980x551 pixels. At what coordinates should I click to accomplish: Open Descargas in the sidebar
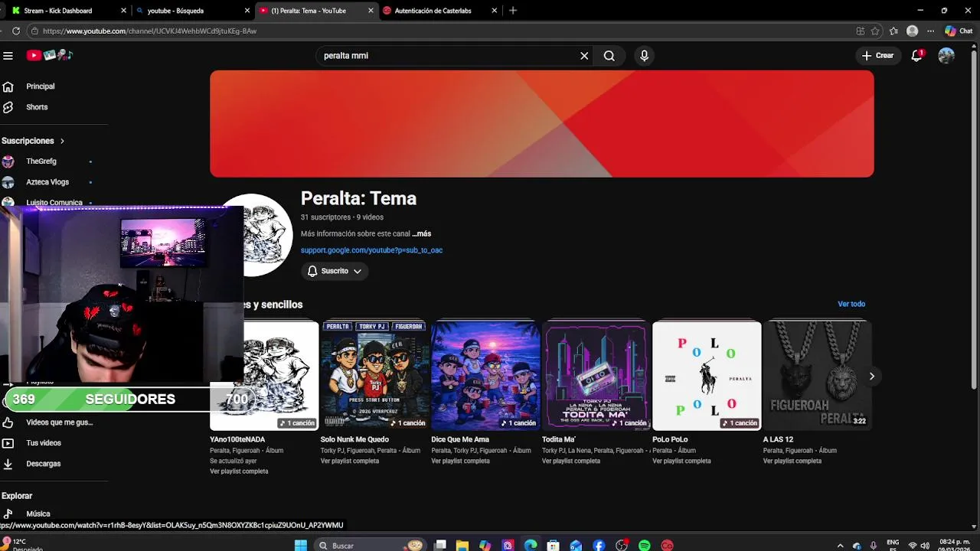pyautogui.click(x=43, y=464)
